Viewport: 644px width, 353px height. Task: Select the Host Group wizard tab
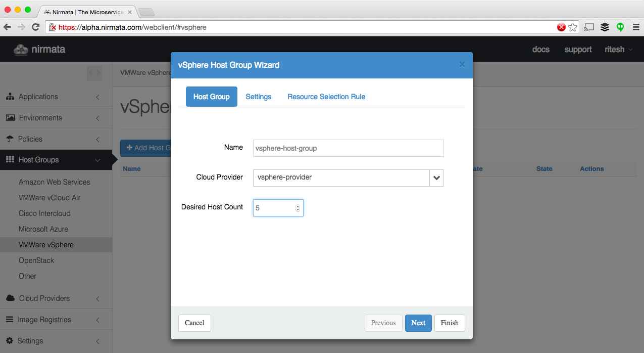[x=212, y=97]
